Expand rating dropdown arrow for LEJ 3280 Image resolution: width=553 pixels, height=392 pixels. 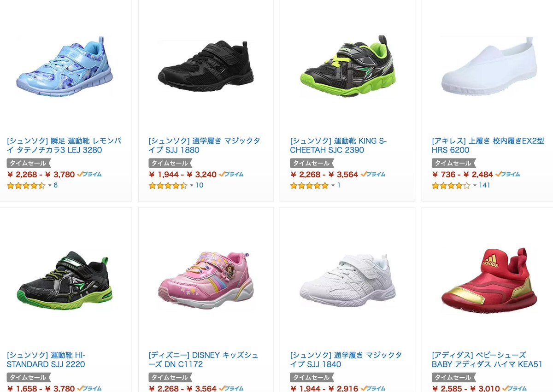pos(50,186)
